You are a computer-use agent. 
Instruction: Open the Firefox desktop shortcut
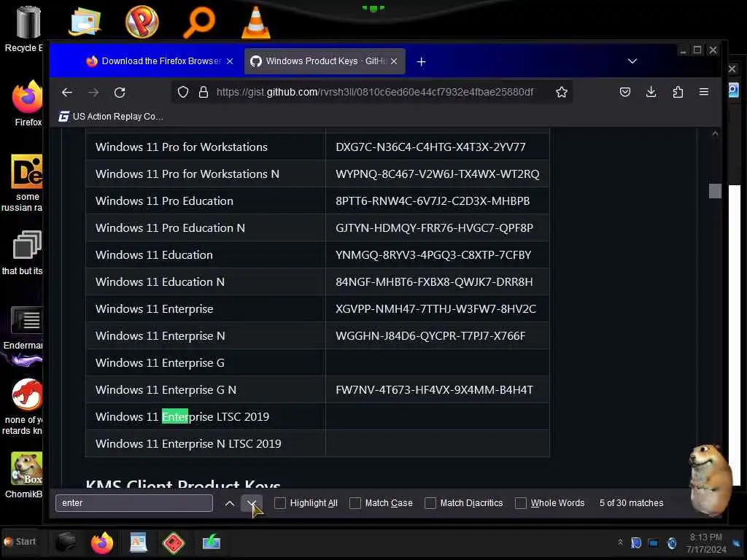(x=28, y=104)
